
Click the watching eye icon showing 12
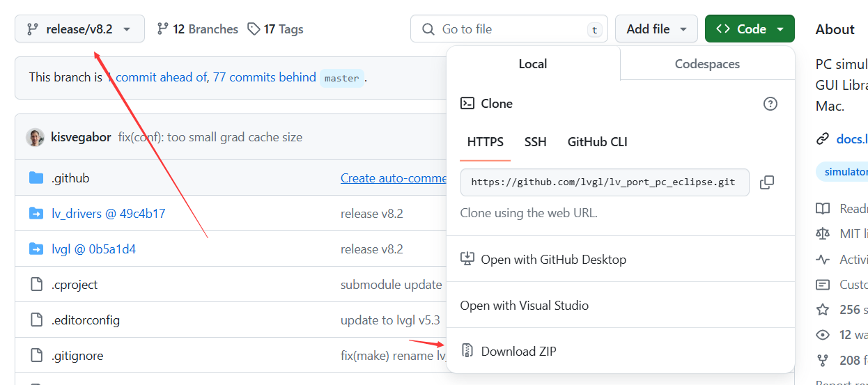823,335
